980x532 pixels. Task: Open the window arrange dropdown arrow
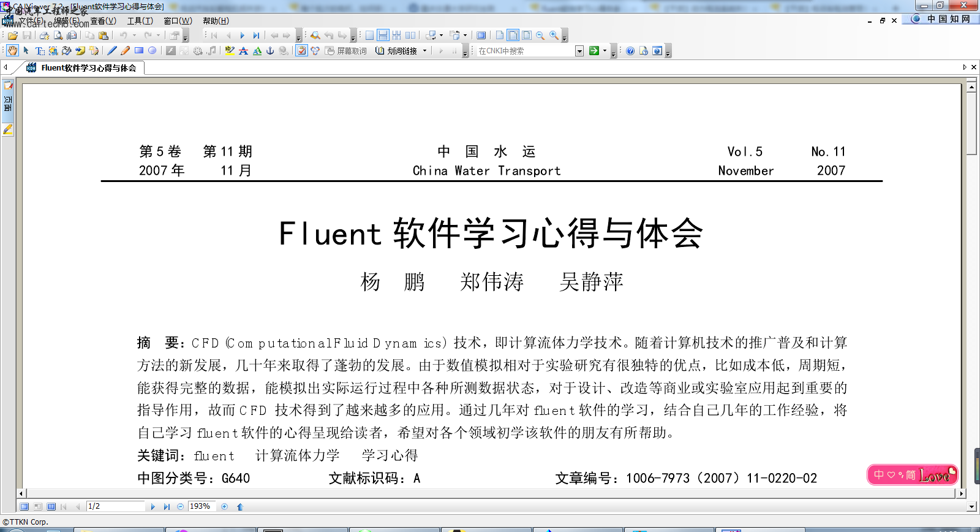click(465, 36)
